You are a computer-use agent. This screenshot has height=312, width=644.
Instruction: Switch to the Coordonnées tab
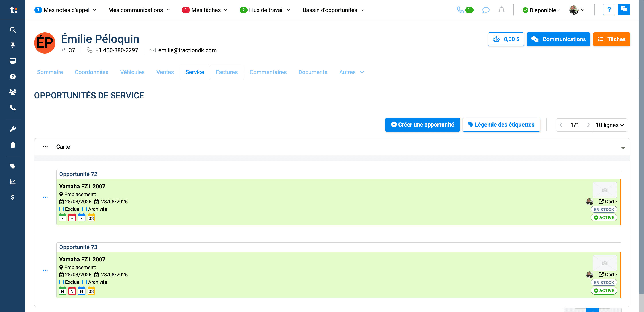(92, 72)
